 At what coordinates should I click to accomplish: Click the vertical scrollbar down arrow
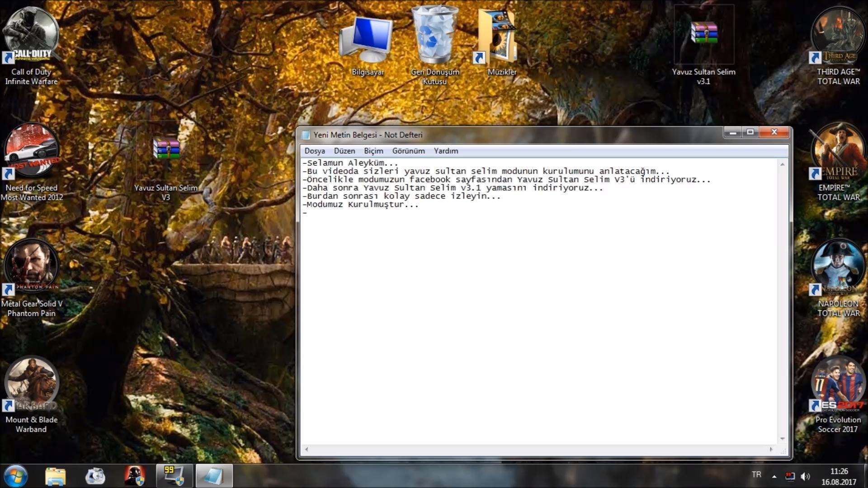783,439
